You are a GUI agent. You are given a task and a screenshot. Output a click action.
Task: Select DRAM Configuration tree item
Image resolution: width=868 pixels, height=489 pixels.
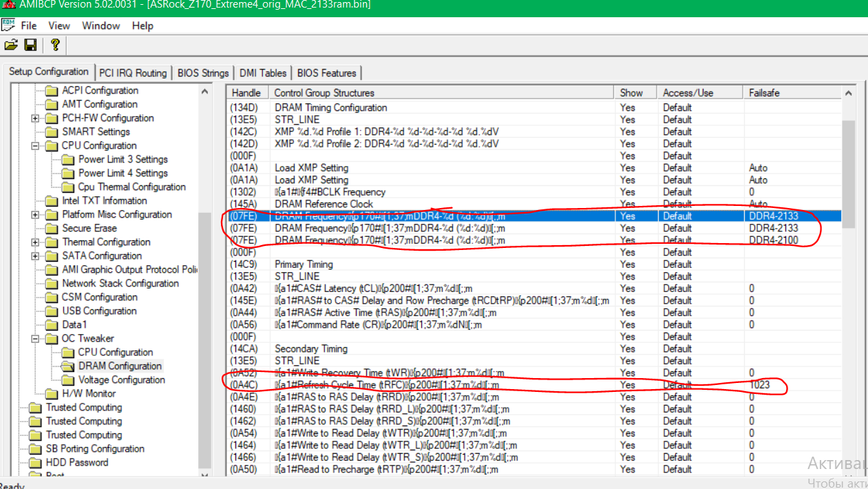pyautogui.click(x=120, y=366)
